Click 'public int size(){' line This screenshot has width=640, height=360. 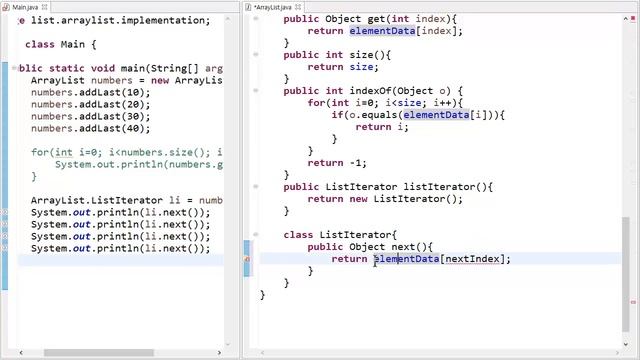pos(337,55)
